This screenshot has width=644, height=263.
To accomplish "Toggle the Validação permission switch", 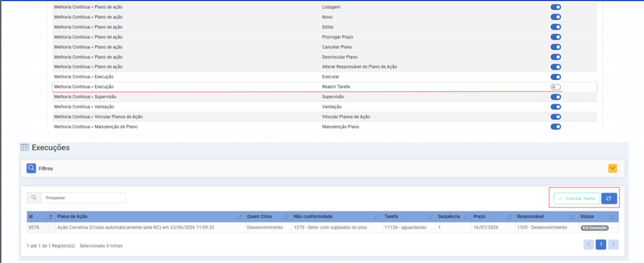I will [556, 107].
